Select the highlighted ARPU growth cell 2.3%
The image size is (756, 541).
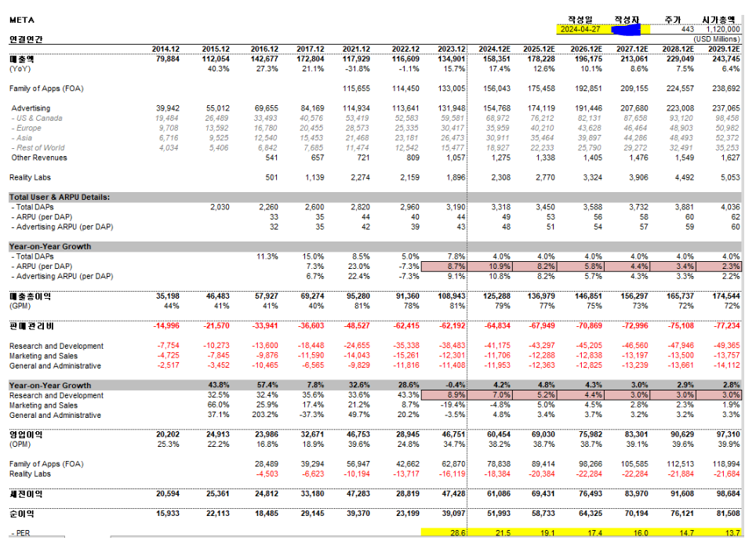[718, 266]
